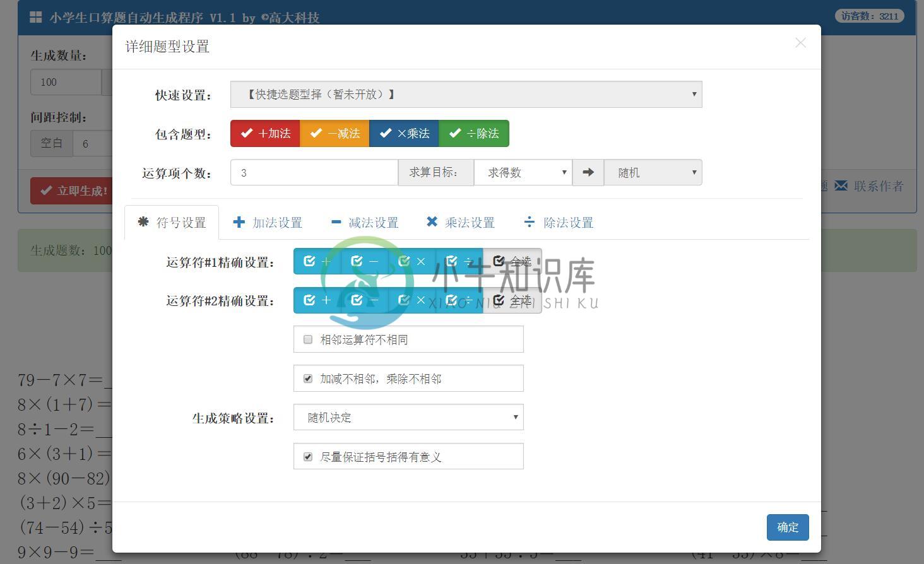The height and width of the screenshot is (564, 924).
Task: Click the 运算项个数 input field
Action: coord(314,173)
